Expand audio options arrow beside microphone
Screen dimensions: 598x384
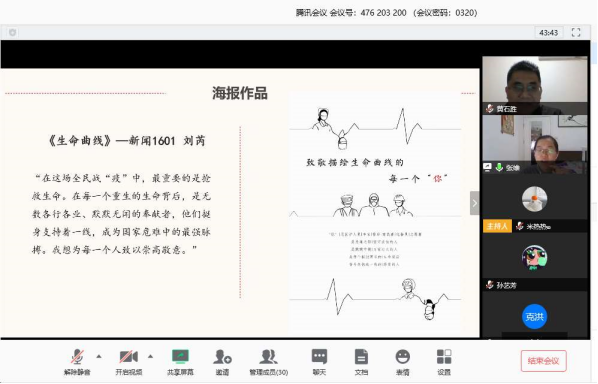coord(99,357)
